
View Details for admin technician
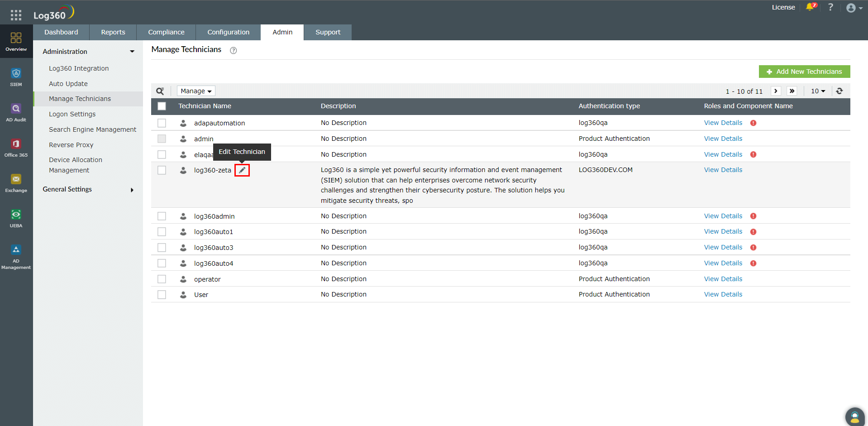(723, 139)
